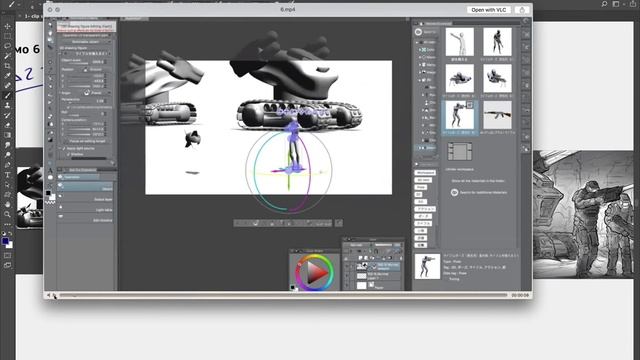Switch to the '1- clip s...' document tab
The width and height of the screenshot is (640, 360).
point(33,16)
